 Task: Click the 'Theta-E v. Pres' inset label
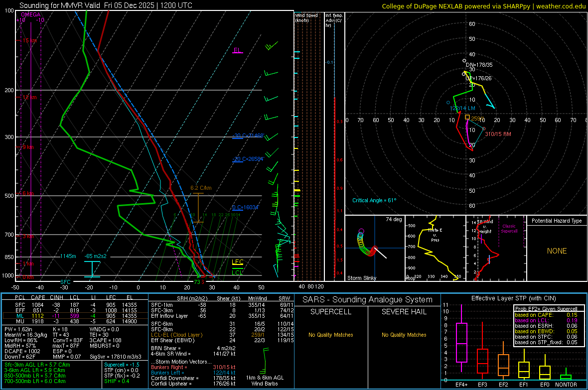coord(435,235)
